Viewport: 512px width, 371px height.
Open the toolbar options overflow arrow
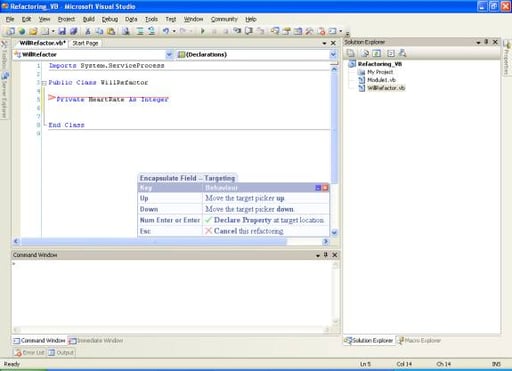click(347, 33)
